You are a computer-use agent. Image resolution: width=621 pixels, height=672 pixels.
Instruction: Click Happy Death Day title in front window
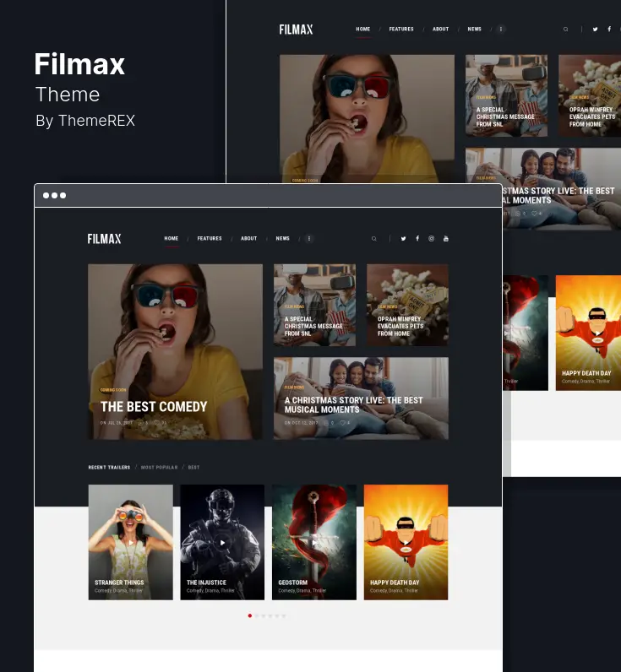[x=395, y=583]
